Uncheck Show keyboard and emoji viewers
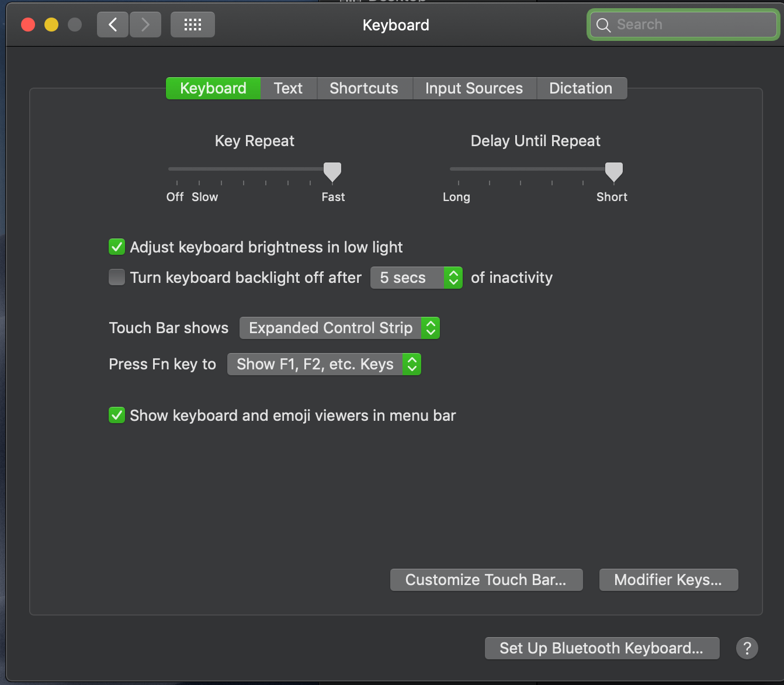 [x=116, y=415]
